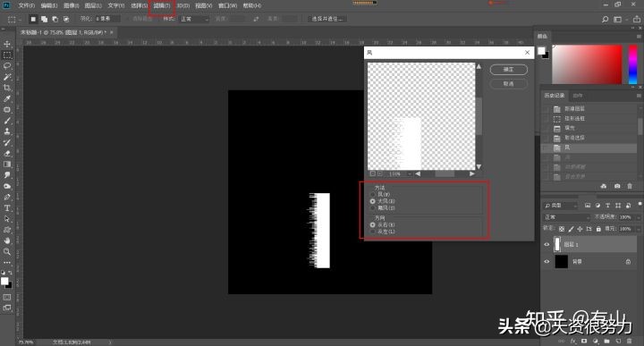Image resolution: width=644 pixels, height=346 pixels.
Task: Click 取消 Cancel button in Wind dialog
Action: [x=508, y=84]
